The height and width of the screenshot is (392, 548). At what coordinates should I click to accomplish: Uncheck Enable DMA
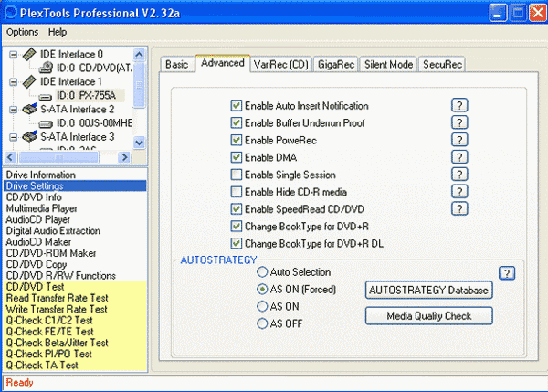coord(237,157)
